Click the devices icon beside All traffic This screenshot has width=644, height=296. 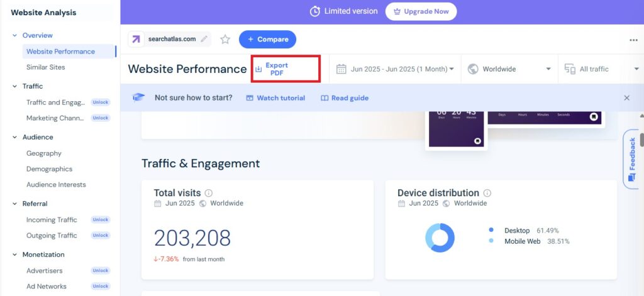coord(570,69)
